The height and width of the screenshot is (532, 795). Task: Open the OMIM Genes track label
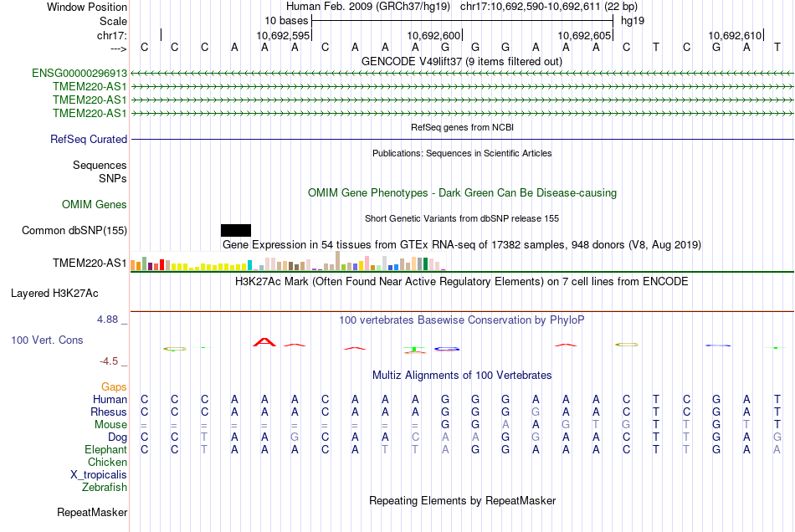(94, 205)
